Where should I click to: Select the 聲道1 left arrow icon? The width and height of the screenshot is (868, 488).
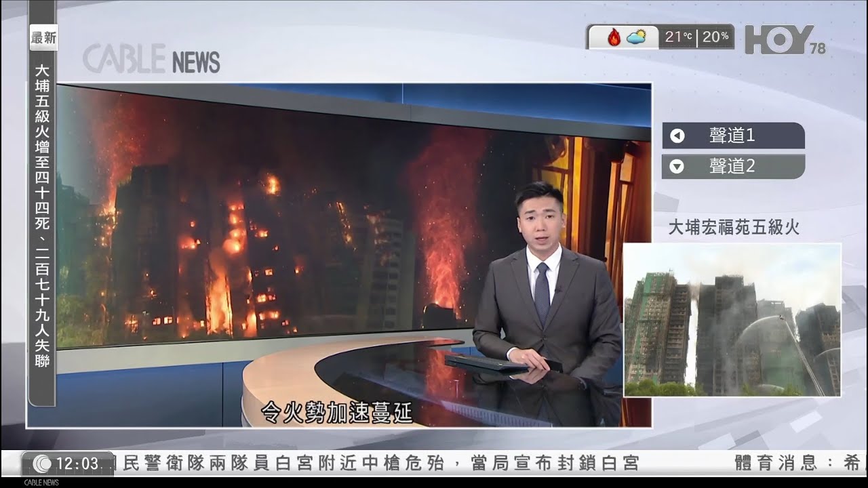coord(677,136)
